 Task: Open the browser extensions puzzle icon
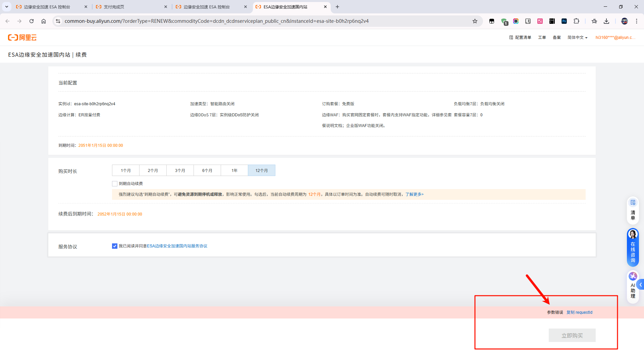coord(576,21)
